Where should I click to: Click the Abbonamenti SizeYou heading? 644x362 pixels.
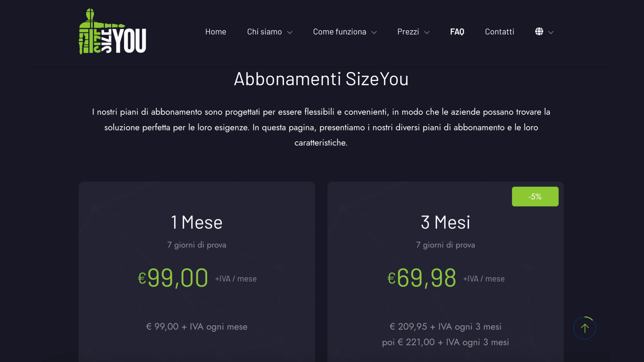(x=321, y=79)
